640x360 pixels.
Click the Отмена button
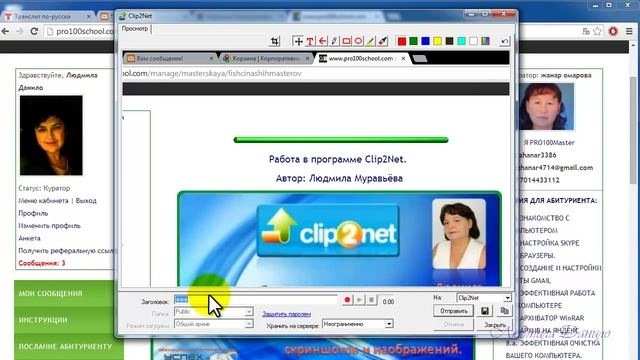click(x=453, y=324)
